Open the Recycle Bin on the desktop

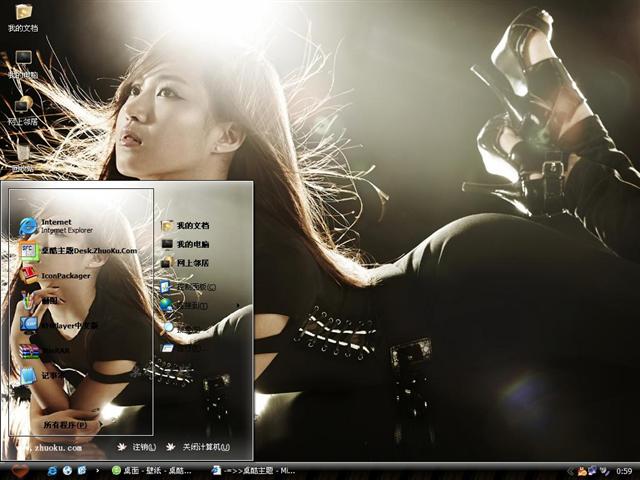23,155
